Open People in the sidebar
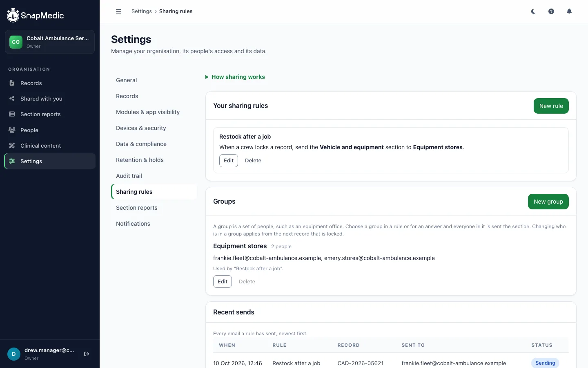This screenshot has width=588, height=368. [50, 130]
